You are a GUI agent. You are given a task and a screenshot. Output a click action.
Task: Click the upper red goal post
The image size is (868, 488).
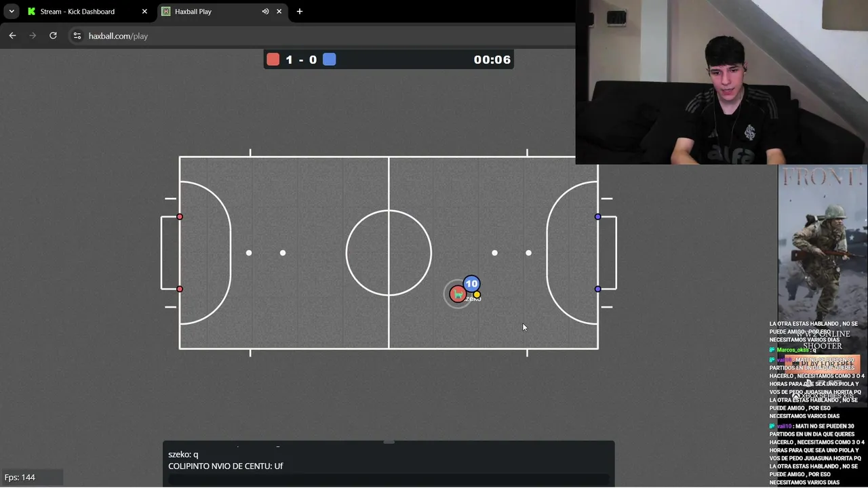tap(180, 217)
